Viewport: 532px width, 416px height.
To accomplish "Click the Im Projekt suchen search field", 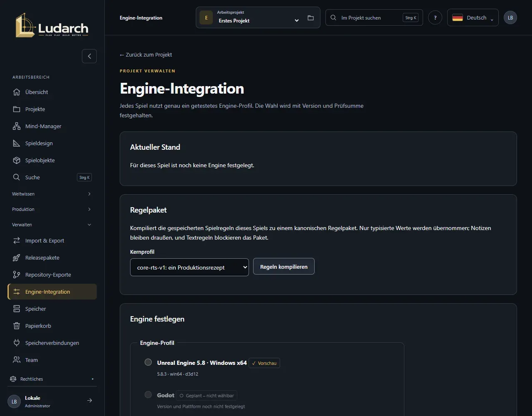I will (374, 17).
